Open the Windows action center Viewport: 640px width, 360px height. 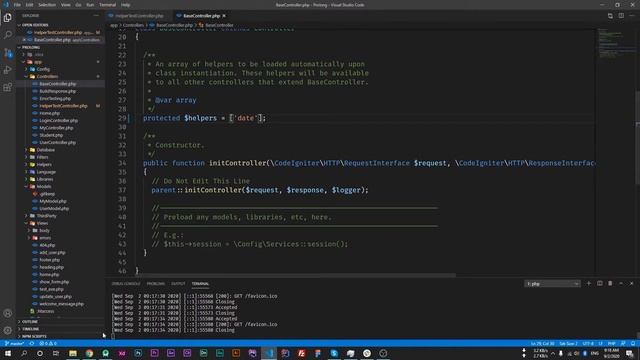630,353
